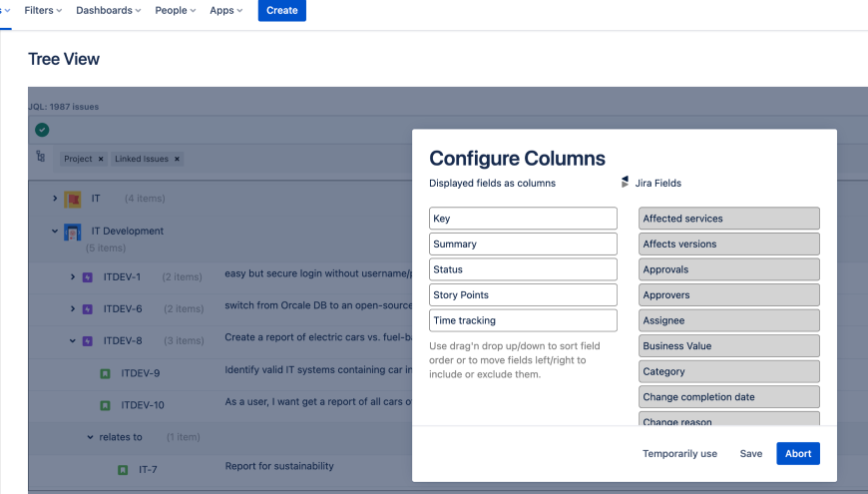Screen dimensions: 868x494
Task: Click summary 'Report for sustainability'
Action: [279, 466]
